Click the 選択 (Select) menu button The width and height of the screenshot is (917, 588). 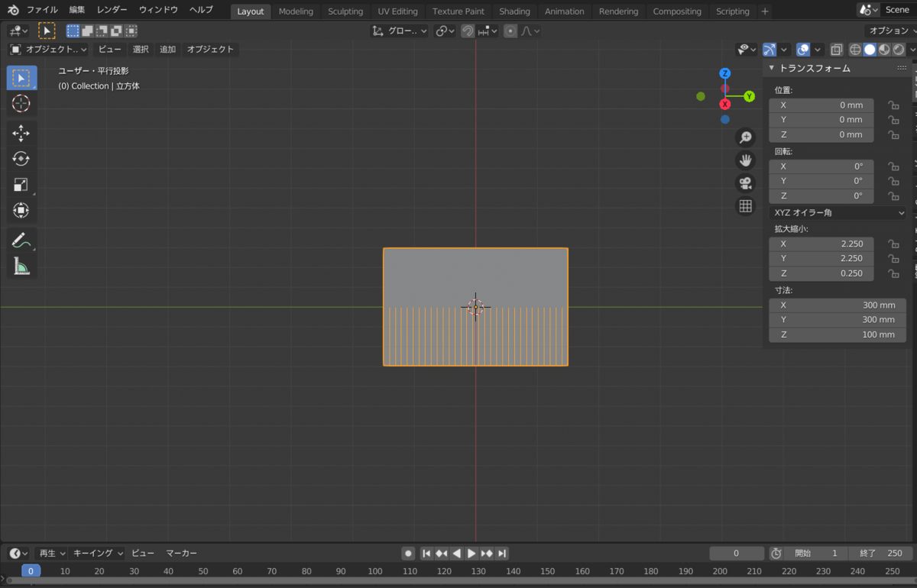(141, 50)
